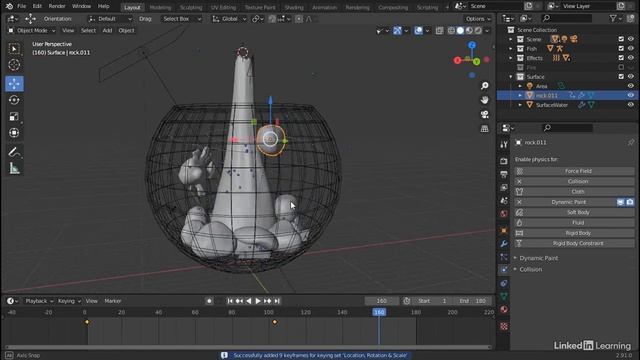Toggle Surface collection checkbox
The image size is (640, 360).
(x=621, y=77)
